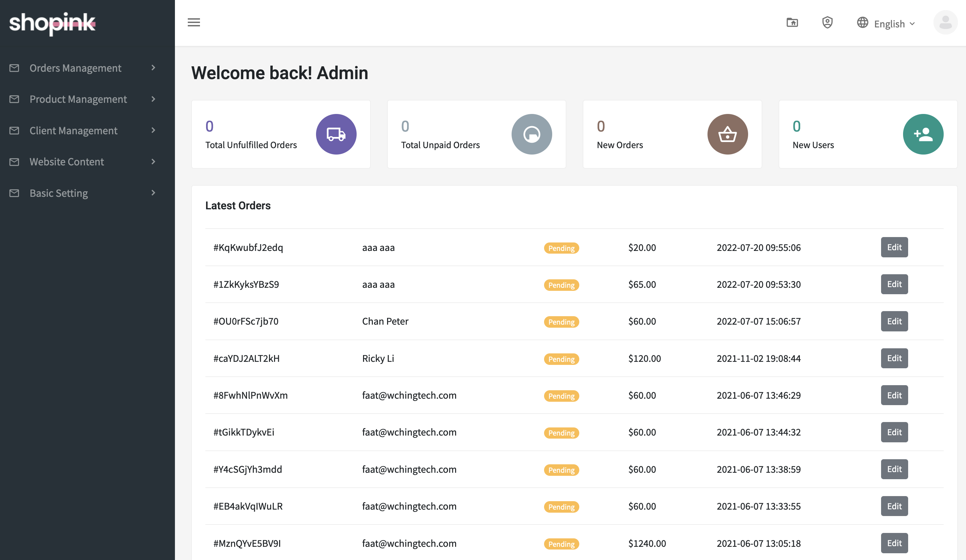Edit order #caYDJ2ALT2kH
Image resolution: width=966 pixels, height=560 pixels.
[894, 358]
